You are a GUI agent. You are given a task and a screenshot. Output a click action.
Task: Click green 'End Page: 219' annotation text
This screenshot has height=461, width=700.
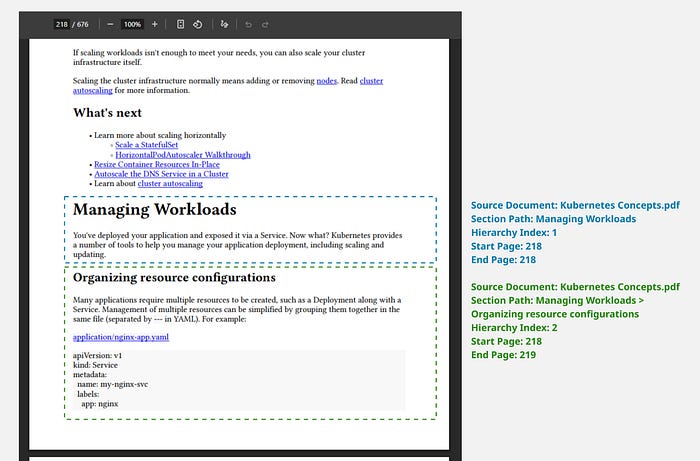503,355
